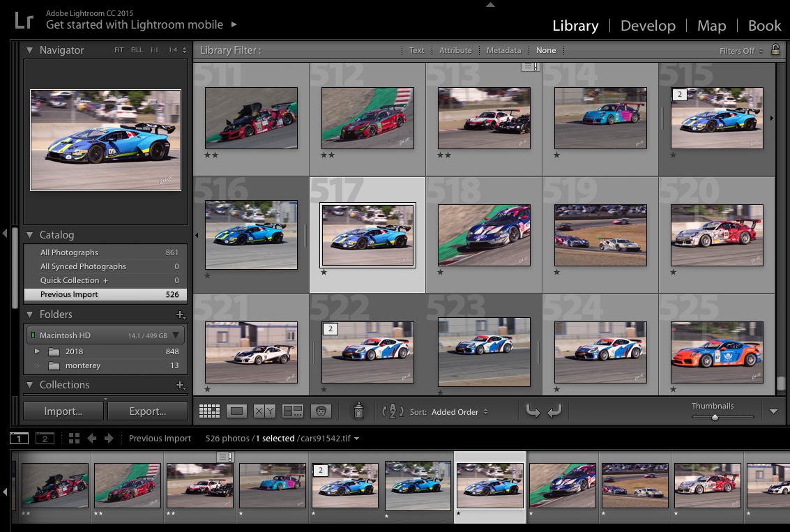Select the Library module
790x532 pixels.
pyautogui.click(x=575, y=26)
